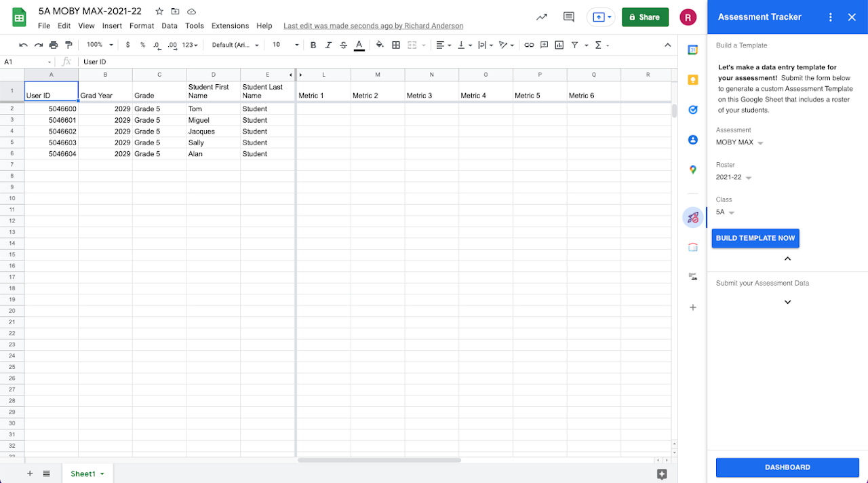Hide the menus with toolbar chevron
Viewport: 868px width, 483px height.
point(668,45)
